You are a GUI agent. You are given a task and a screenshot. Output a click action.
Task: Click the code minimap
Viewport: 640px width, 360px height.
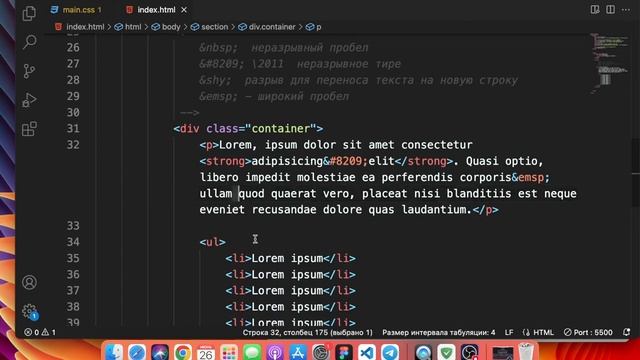[x=610, y=65]
